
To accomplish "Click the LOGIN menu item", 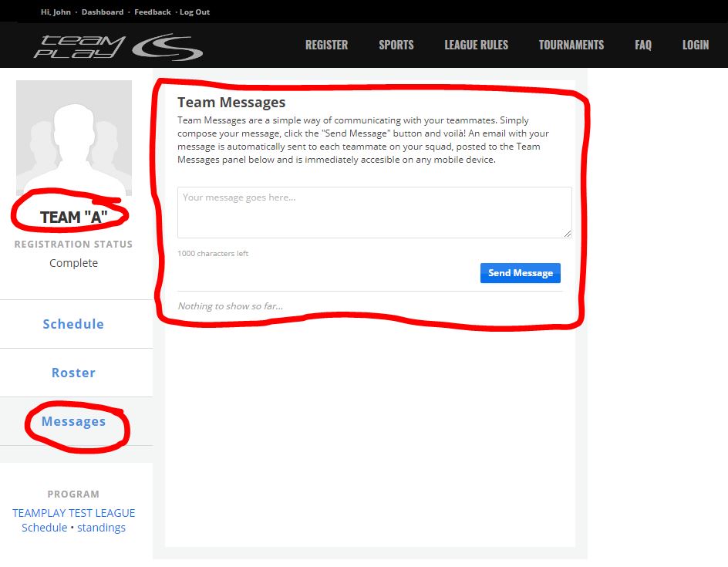I will click(x=696, y=45).
